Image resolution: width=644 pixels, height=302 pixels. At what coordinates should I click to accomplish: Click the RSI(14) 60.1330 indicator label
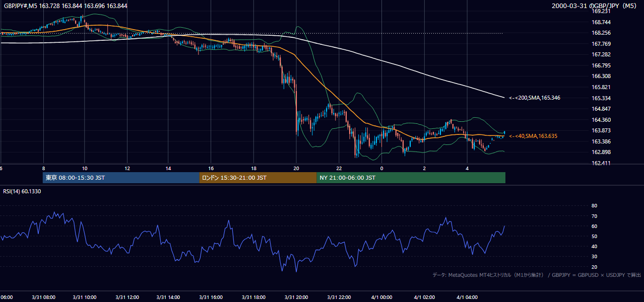[22, 191]
